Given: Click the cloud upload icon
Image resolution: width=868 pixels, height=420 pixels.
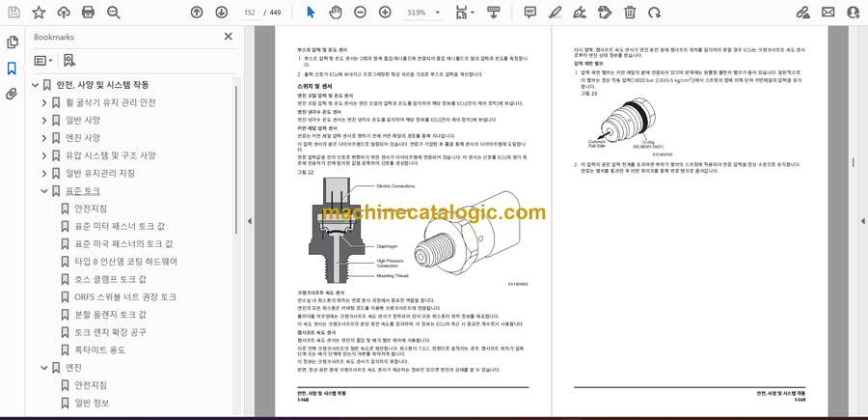Looking at the screenshot, I should tap(64, 13).
